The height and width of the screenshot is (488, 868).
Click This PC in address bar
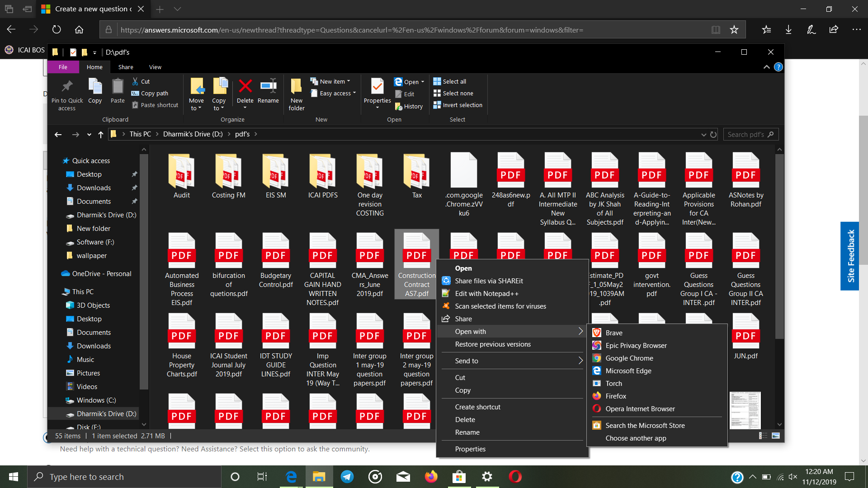pos(140,134)
